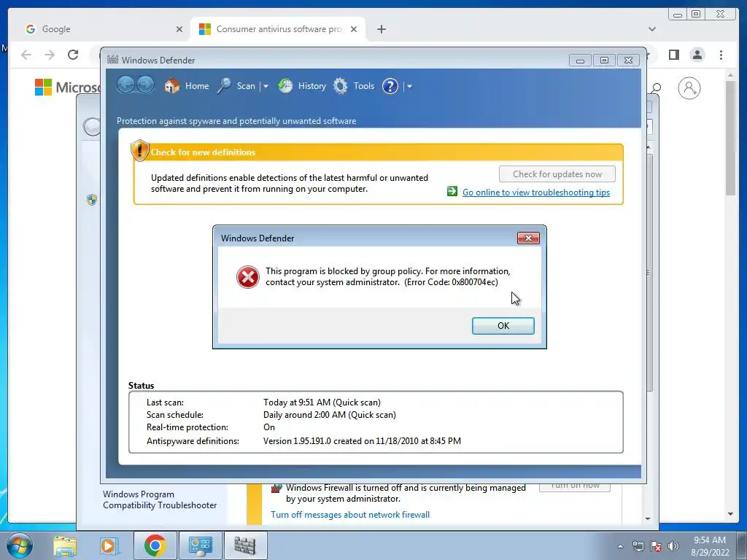Open Chrome profile avatar button

pos(697,55)
